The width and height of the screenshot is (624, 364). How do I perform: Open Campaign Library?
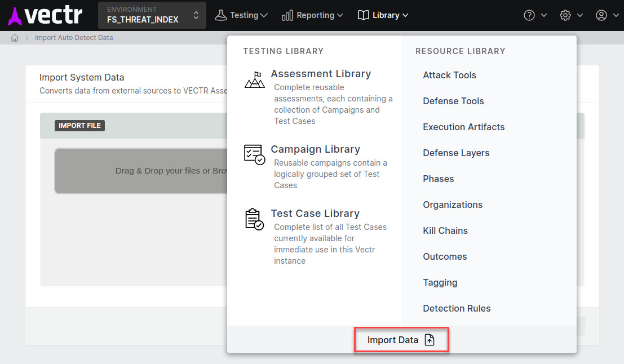315,149
